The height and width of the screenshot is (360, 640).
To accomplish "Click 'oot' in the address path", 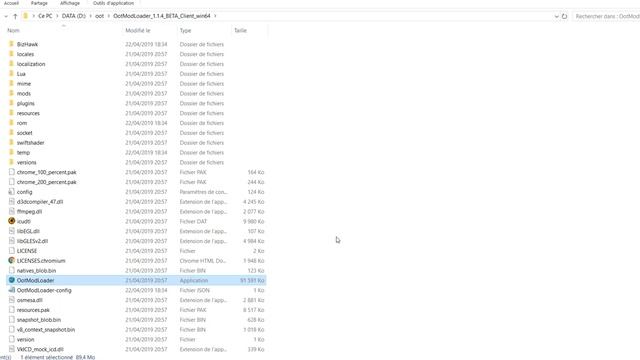I will coord(99,16).
